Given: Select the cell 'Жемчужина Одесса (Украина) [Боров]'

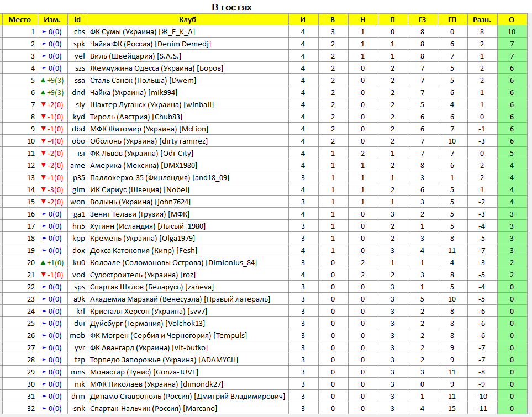Looking at the screenshot, I should 188,68.
